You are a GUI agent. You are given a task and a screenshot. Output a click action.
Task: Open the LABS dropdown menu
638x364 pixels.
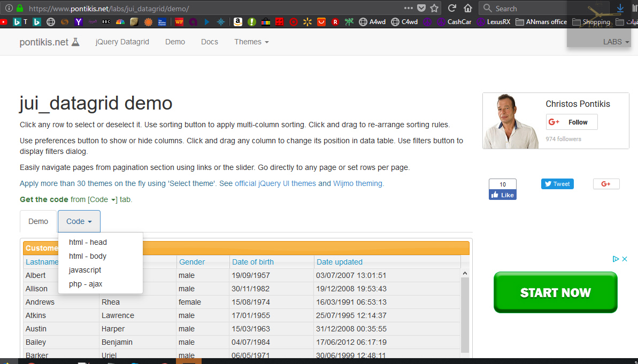[x=616, y=42]
